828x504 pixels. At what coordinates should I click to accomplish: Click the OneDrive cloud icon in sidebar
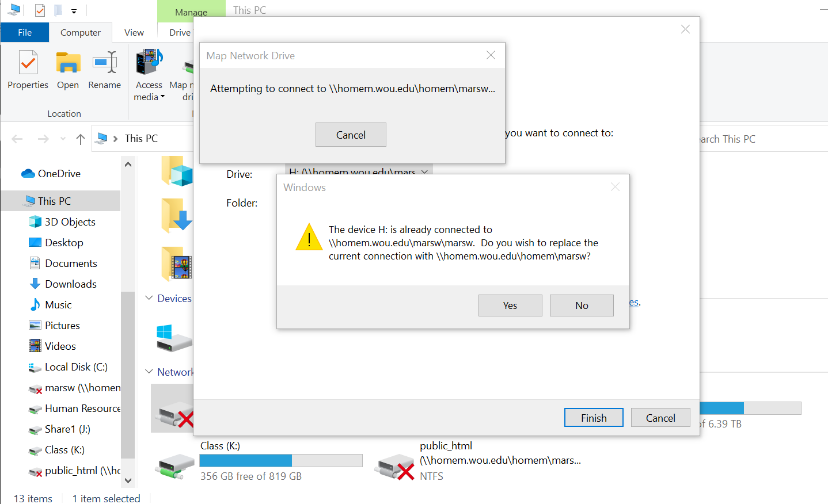point(28,173)
